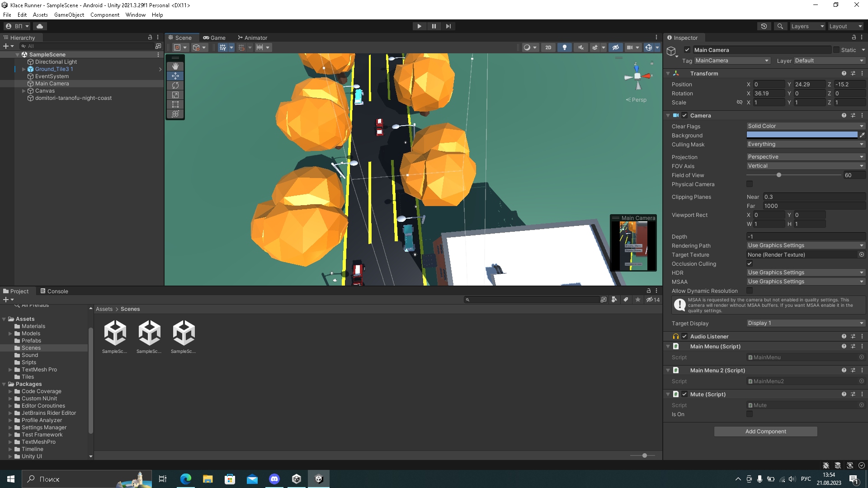Screen dimensions: 868x488
Task: Click the Step frame button
Action: (x=448, y=26)
